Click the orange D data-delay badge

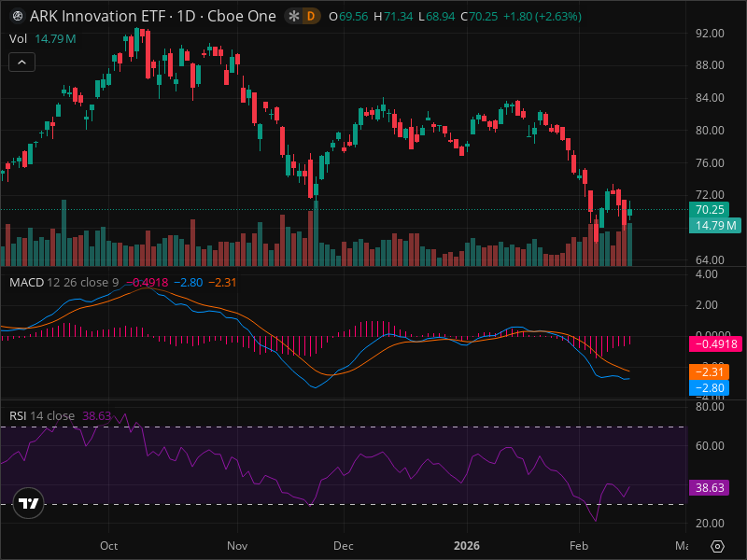pyautogui.click(x=311, y=16)
